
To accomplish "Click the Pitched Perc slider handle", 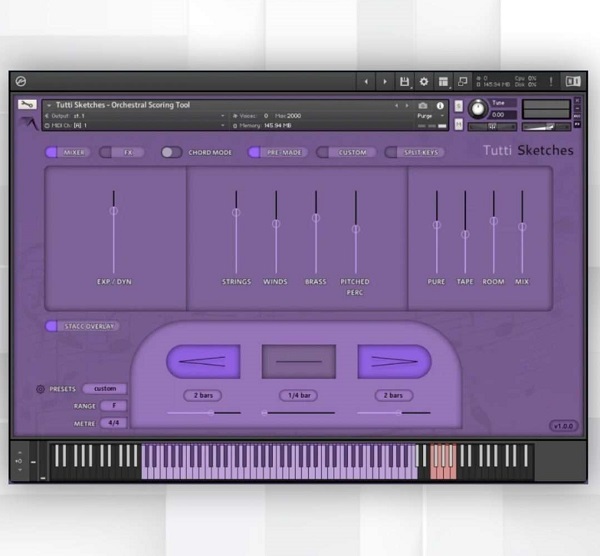I will (355, 229).
